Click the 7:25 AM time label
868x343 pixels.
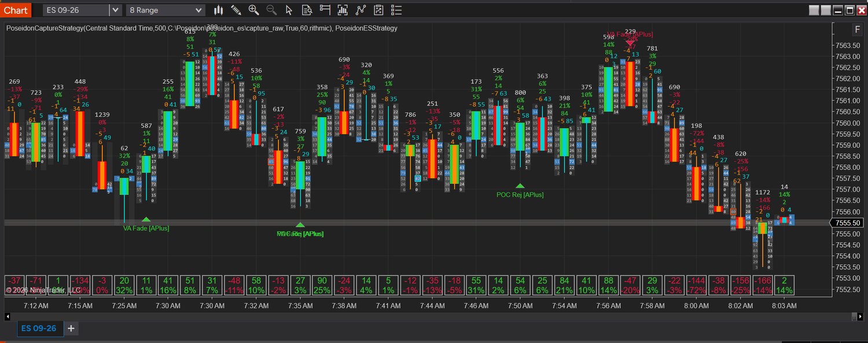click(123, 305)
